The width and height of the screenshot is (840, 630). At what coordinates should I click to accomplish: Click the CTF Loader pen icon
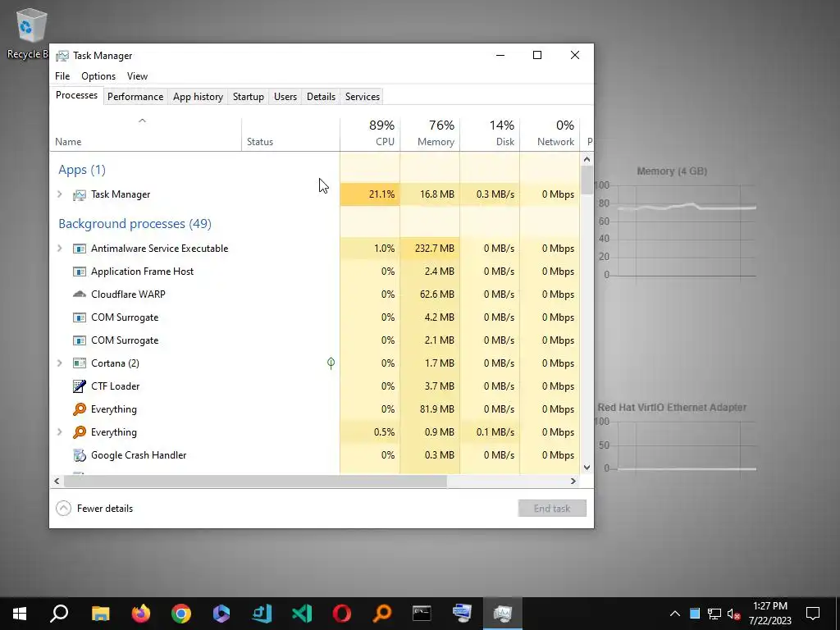point(80,386)
